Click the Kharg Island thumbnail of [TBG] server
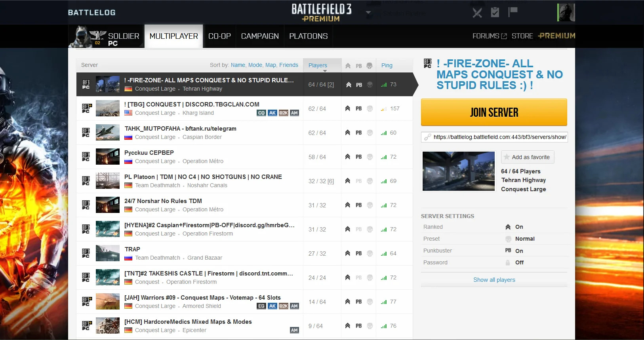The image size is (644, 340). (108, 108)
